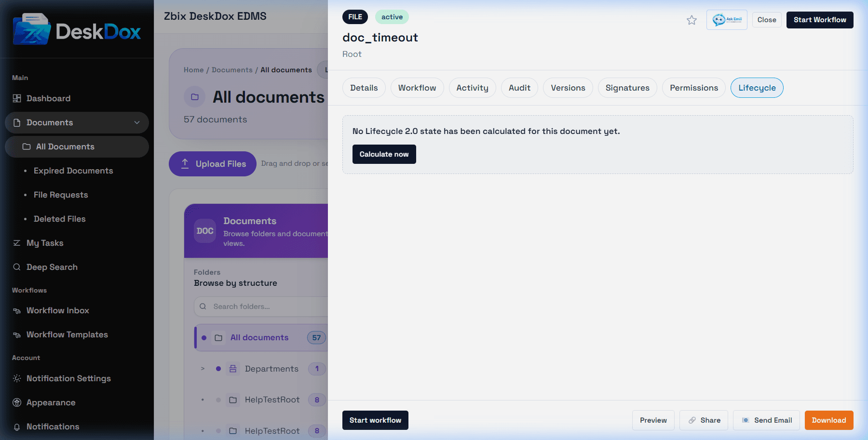Click the Root location text
The image size is (868, 440).
(x=352, y=54)
